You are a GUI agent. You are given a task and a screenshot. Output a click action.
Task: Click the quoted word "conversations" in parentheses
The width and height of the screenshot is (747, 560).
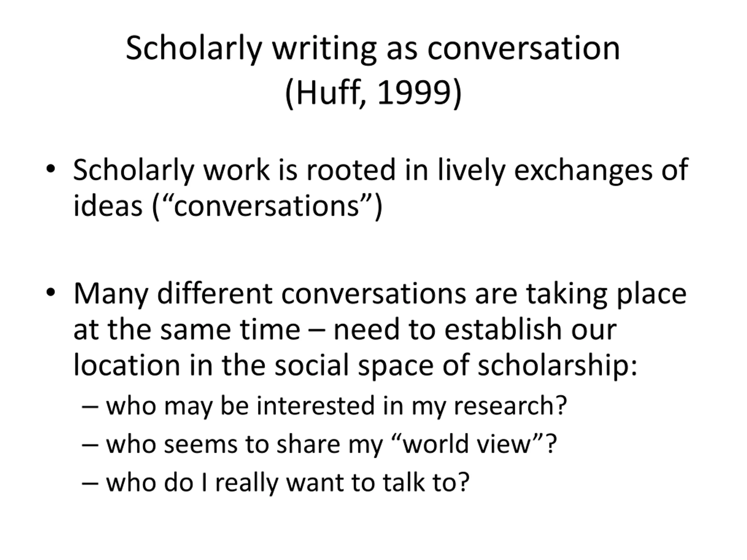click(266, 206)
